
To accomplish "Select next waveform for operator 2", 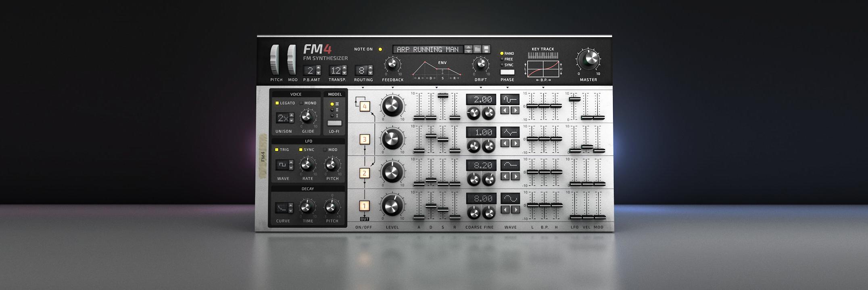I will click(515, 177).
